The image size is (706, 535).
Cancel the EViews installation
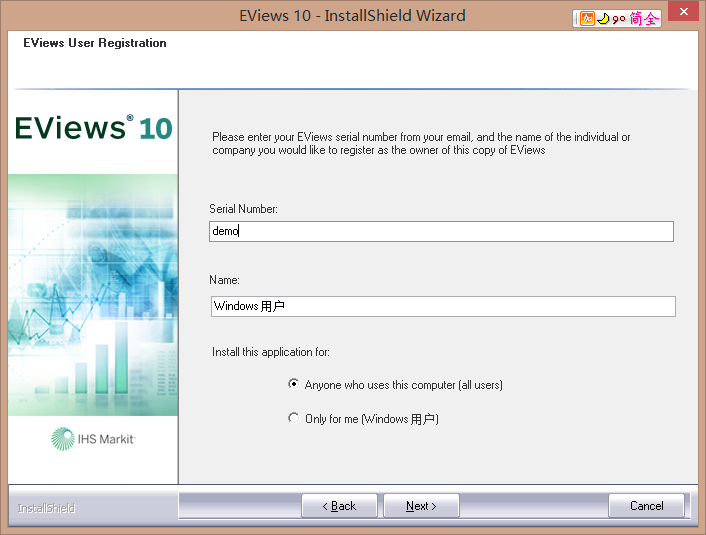click(x=646, y=506)
